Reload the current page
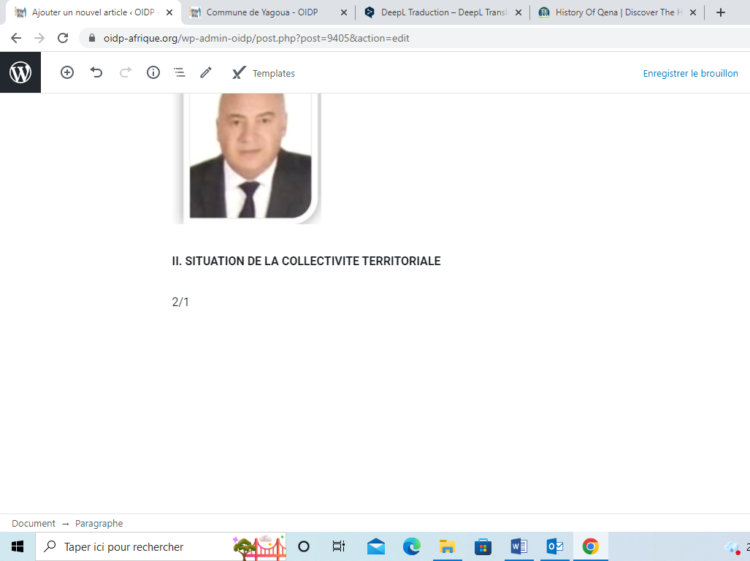The height and width of the screenshot is (561, 750). click(x=63, y=38)
